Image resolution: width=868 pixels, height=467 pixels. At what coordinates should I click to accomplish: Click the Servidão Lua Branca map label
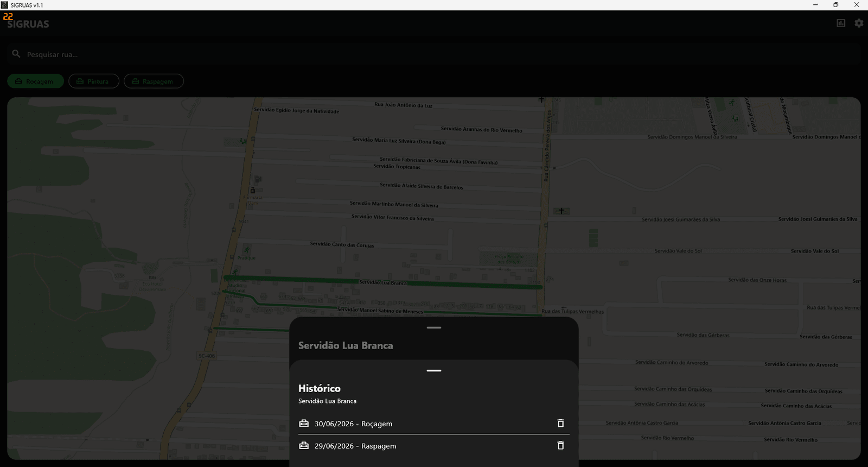tap(382, 283)
